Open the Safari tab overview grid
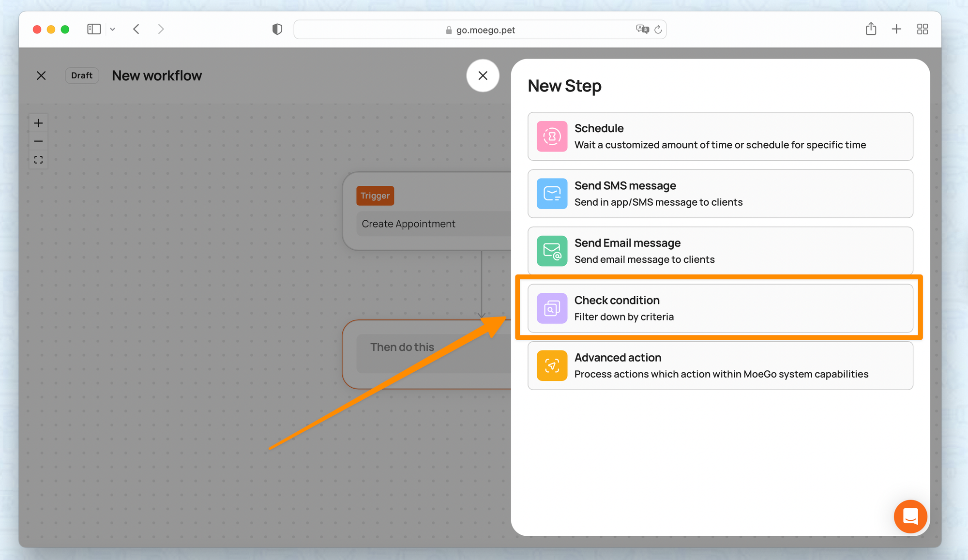The width and height of the screenshot is (968, 560). pos(922,30)
